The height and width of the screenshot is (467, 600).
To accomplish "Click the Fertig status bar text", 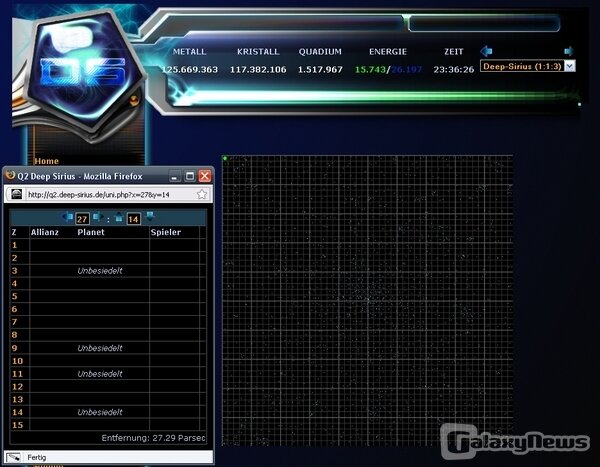I will [37, 457].
